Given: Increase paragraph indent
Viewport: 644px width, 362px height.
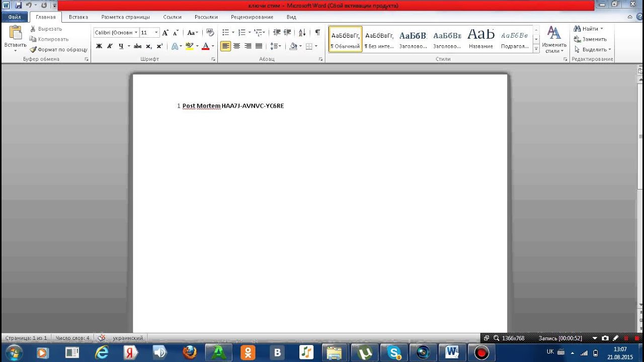Looking at the screenshot, I should tap(287, 32).
